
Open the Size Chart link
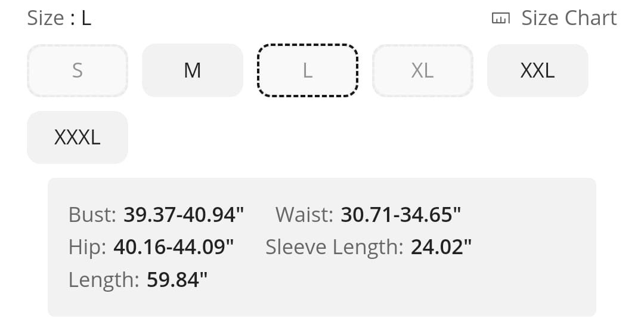point(568,18)
